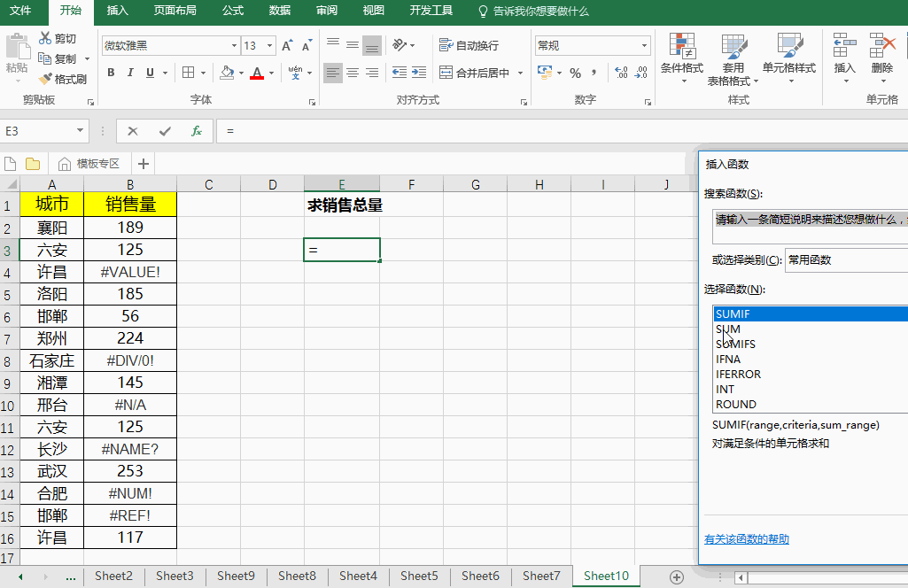Open the 公式 (Formulas) ribbon tab
The width and height of the screenshot is (908, 588).
pos(233,11)
